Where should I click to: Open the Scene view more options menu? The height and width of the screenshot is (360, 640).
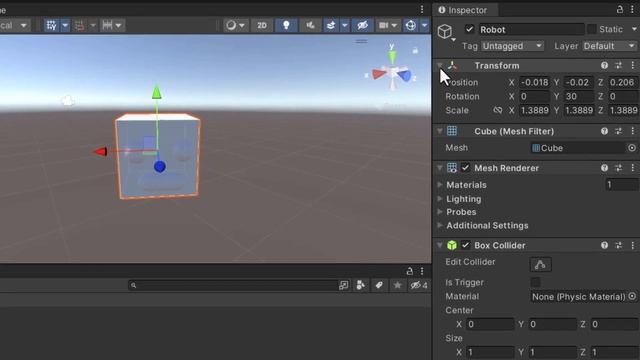click(x=422, y=9)
